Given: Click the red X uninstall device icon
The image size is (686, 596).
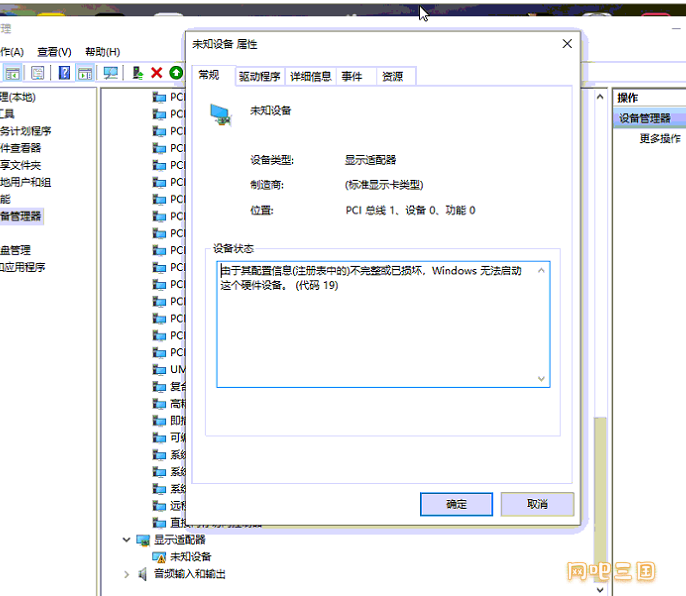Looking at the screenshot, I should pyautogui.click(x=157, y=73).
